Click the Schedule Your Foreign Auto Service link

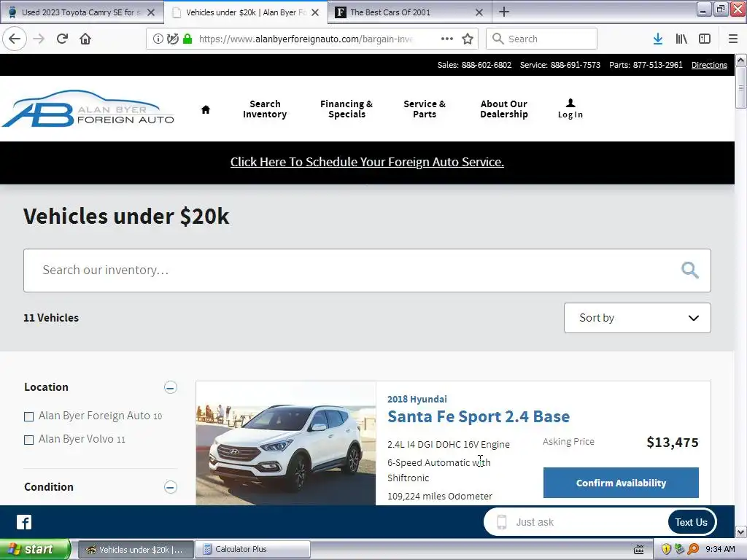click(367, 162)
